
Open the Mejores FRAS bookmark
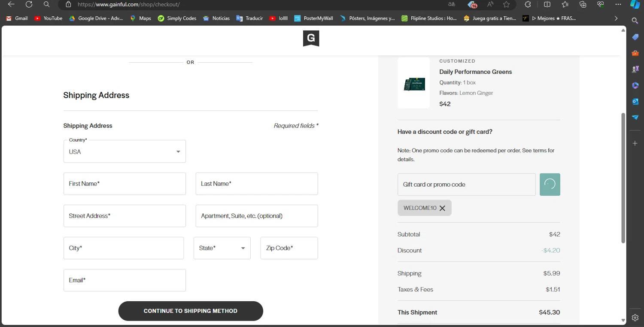click(x=549, y=18)
